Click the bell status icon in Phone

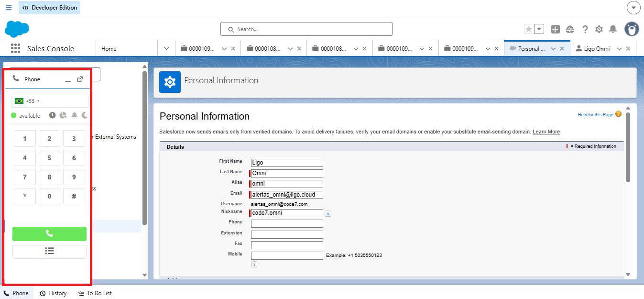pos(75,115)
